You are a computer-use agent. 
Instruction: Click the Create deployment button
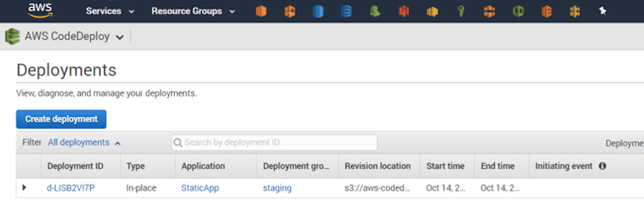61,119
